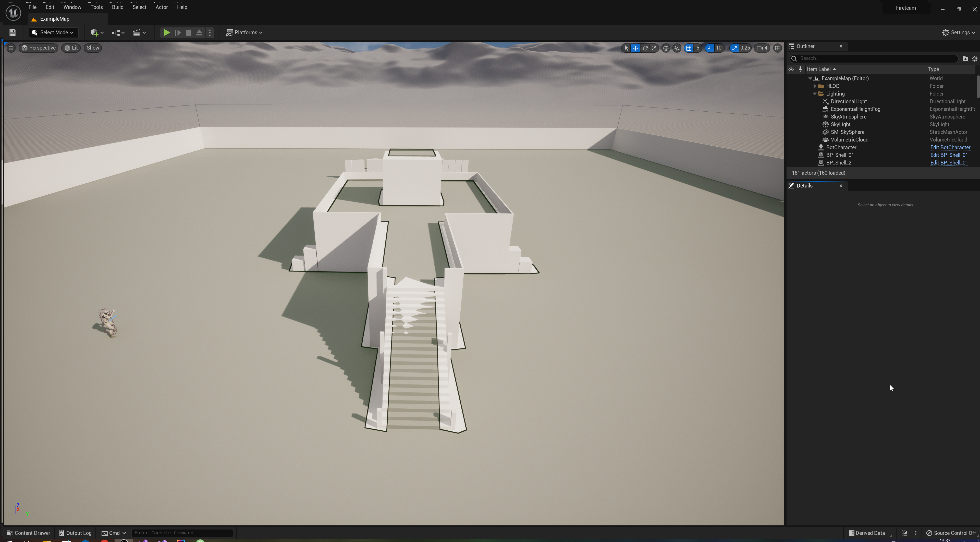Open the Lit view mode menu
The width and height of the screenshot is (980, 542).
(71, 48)
